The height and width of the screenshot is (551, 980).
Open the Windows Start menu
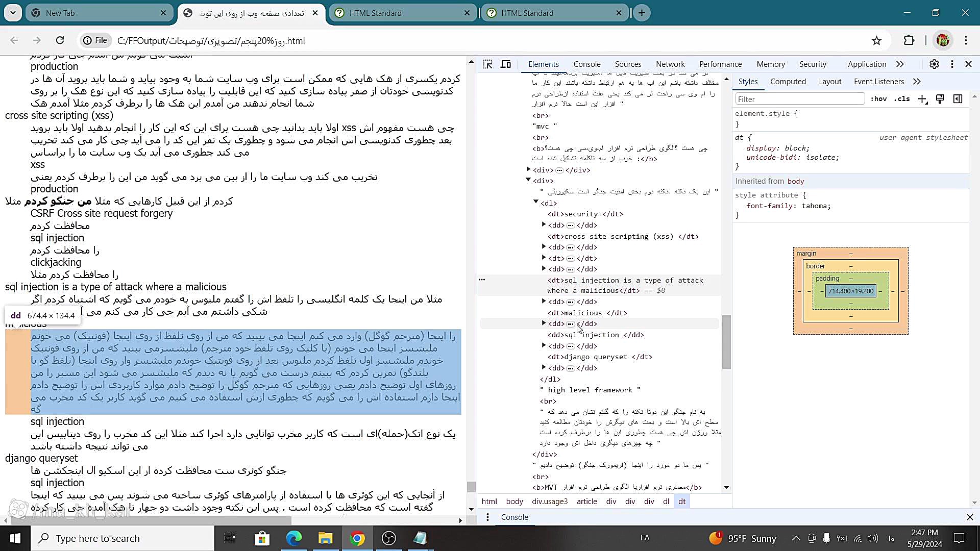[x=15, y=538]
